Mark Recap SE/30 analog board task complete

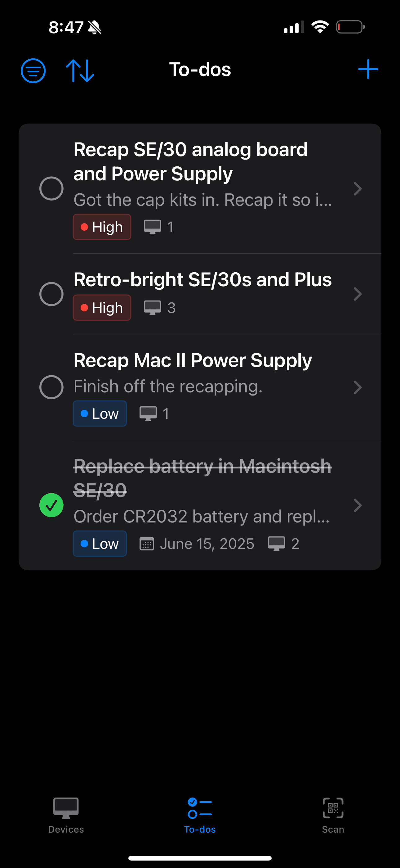[x=51, y=188]
